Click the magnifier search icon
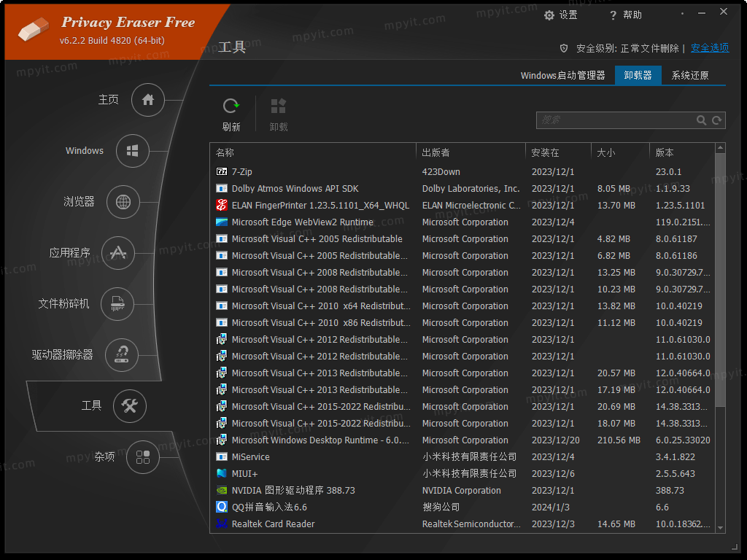Screen dimensions: 747x560 coord(701,120)
